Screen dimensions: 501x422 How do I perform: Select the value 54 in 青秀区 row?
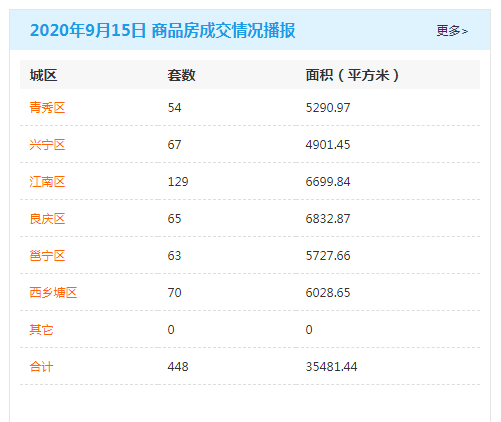(x=174, y=108)
